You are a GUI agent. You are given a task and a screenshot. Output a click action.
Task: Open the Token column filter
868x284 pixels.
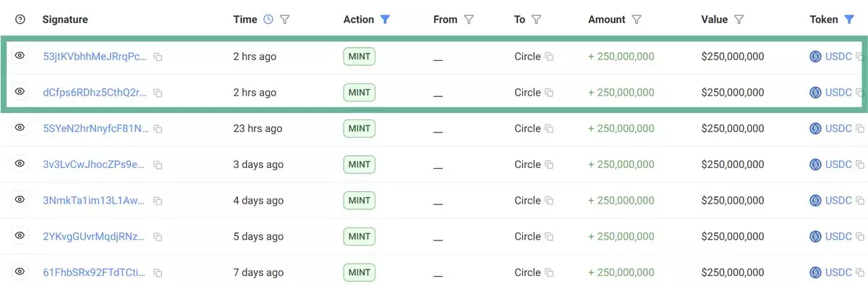[849, 20]
